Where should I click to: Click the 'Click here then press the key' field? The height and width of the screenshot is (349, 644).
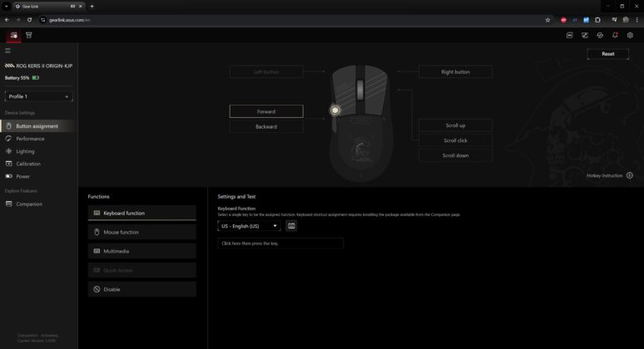click(280, 243)
